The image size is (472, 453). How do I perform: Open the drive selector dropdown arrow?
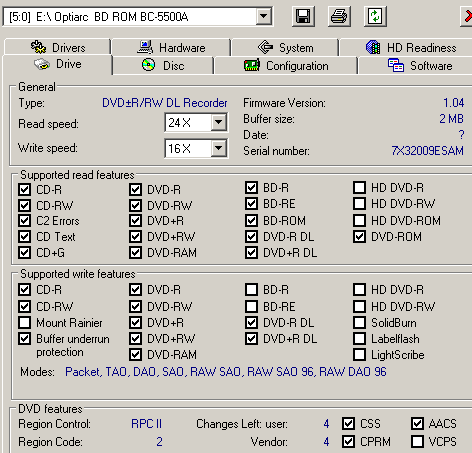(x=263, y=16)
